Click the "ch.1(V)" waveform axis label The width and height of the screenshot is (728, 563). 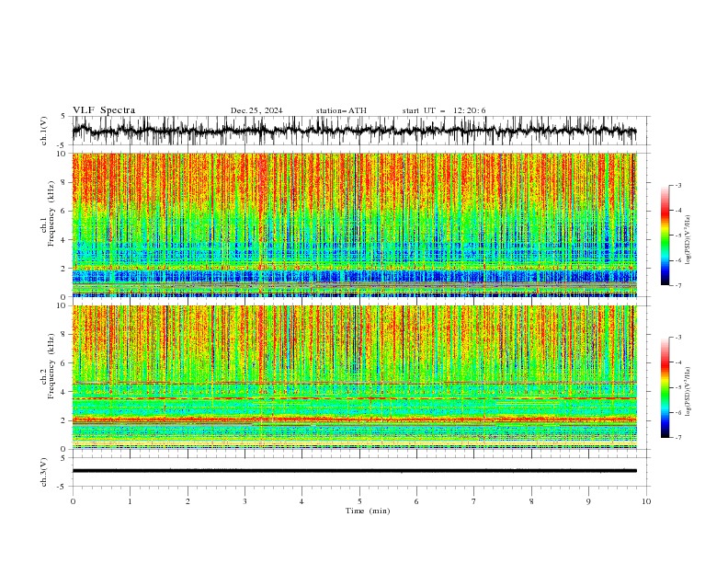click(44, 131)
